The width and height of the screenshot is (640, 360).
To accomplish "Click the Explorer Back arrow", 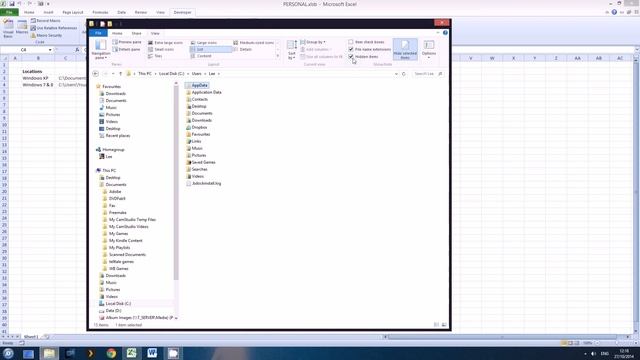I will coord(96,74).
